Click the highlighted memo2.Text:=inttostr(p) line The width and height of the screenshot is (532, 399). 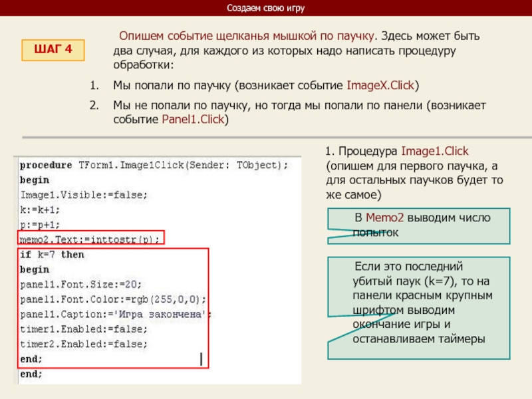(90, 239)
